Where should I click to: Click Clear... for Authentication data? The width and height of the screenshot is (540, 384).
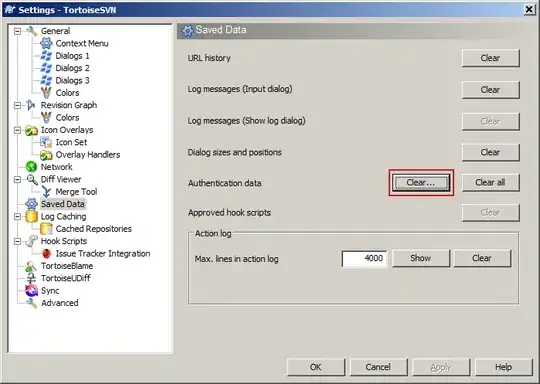[x=421, y=183]
